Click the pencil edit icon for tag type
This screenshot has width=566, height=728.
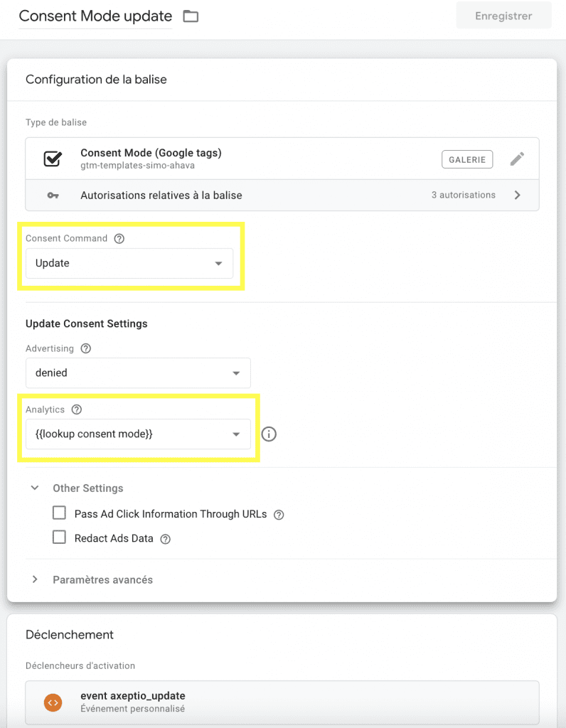pyautogui.click(x=517, y=159)
